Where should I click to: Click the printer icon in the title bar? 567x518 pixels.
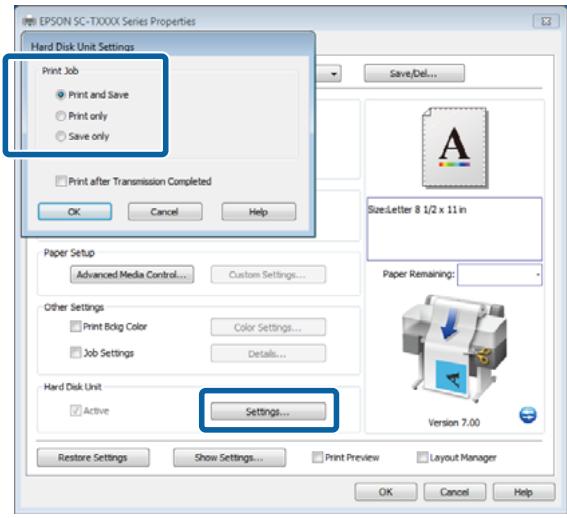point(29,22)
